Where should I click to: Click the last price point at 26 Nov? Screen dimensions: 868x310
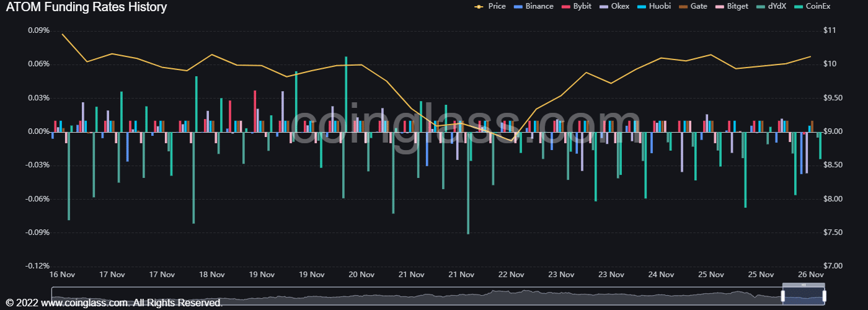(x=810, y=56)
